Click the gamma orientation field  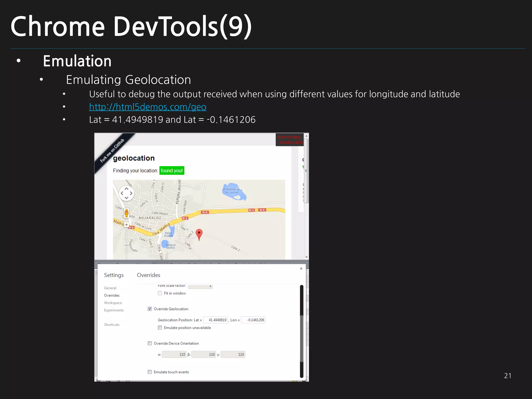coord(233,355)
